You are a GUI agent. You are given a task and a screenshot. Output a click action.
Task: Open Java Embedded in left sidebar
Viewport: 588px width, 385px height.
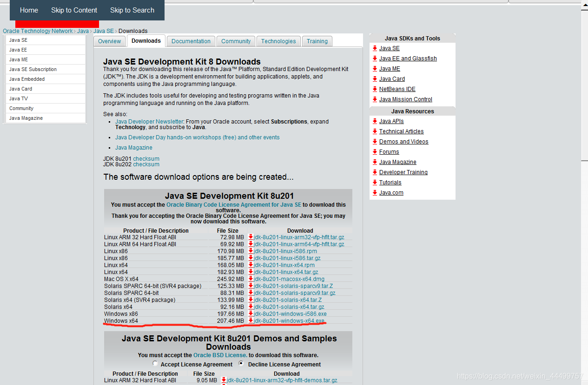[x=46, y=79]
